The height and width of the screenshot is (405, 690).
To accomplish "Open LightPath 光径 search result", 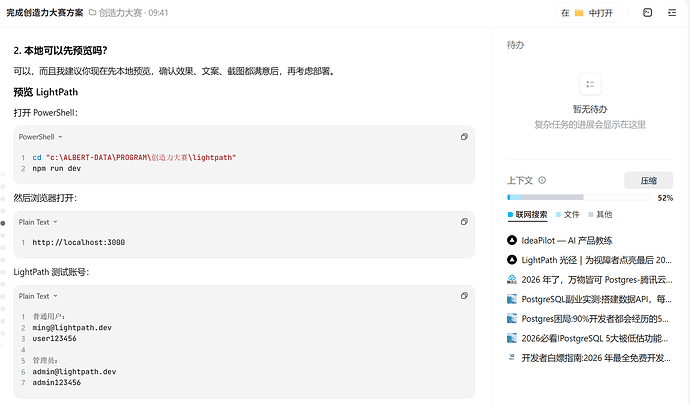I will pos(590,260).
